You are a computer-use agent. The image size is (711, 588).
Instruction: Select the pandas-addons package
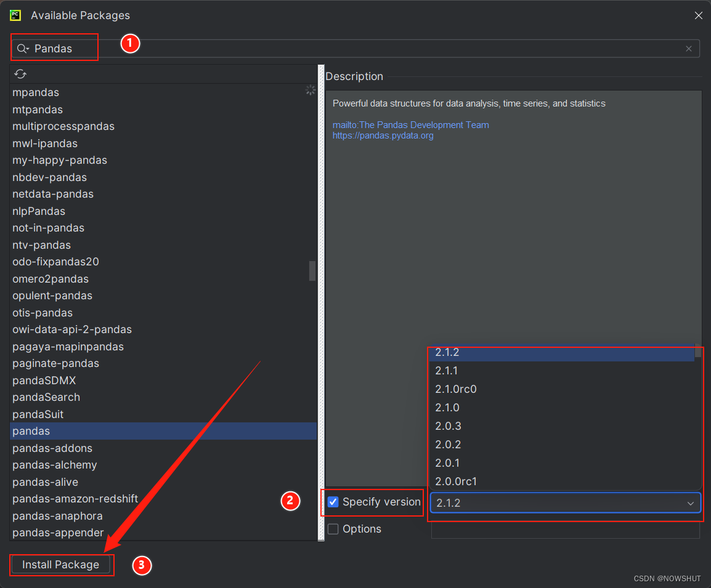(x=163, y=448)
